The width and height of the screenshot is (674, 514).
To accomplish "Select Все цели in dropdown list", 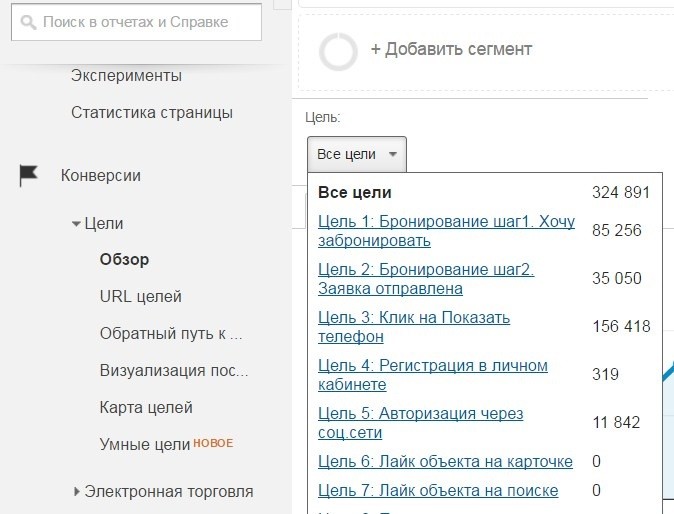I will [355, 193].
